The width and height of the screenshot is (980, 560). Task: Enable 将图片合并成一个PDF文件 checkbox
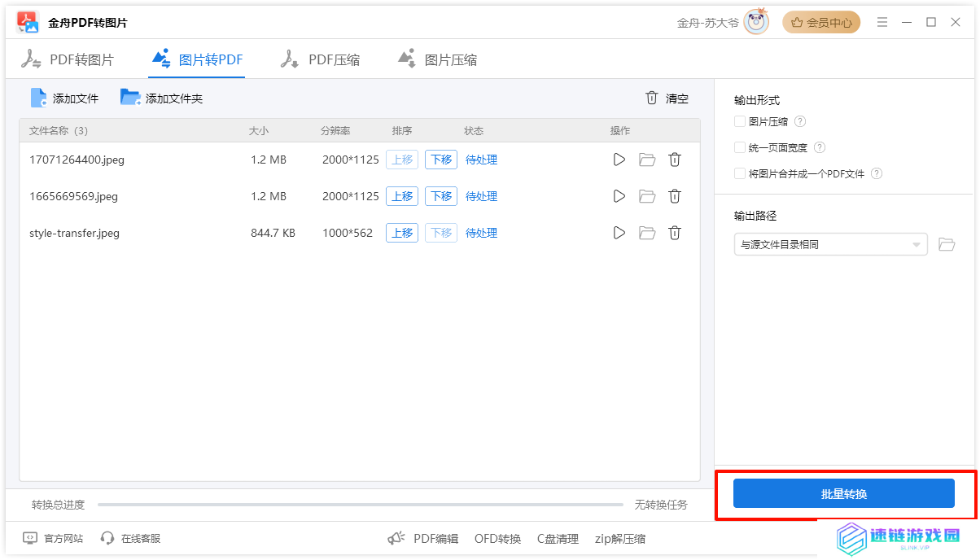tap(740, 173)
